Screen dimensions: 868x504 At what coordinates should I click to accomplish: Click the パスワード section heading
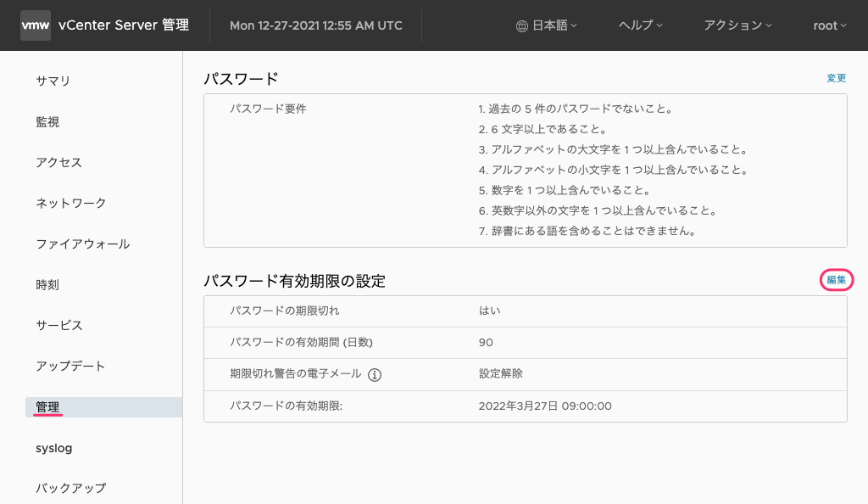click(x=241, y=79)
